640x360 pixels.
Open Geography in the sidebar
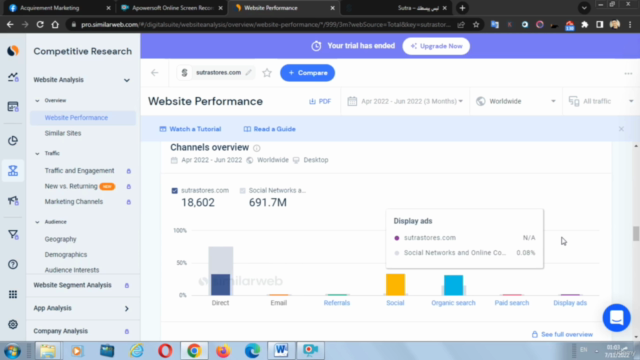60,239
